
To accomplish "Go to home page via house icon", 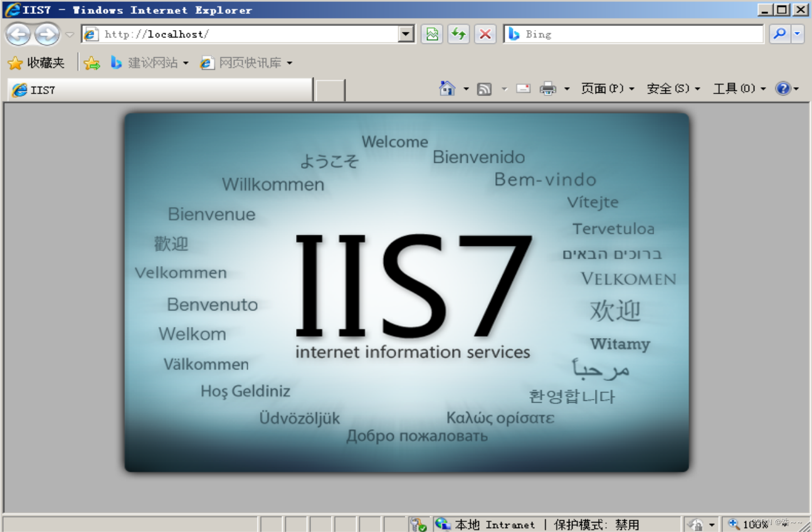I will [447, 88].
